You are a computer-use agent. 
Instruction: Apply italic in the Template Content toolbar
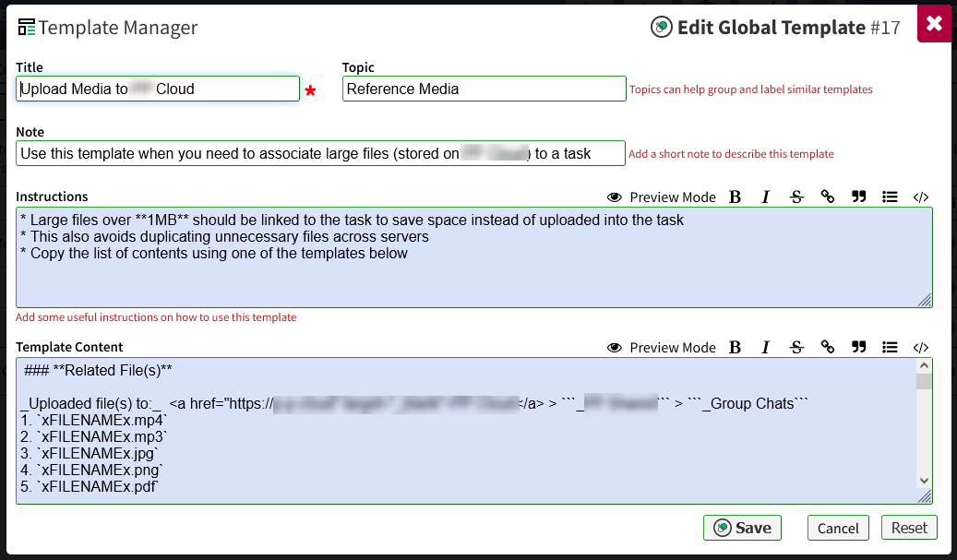point(766,347)
